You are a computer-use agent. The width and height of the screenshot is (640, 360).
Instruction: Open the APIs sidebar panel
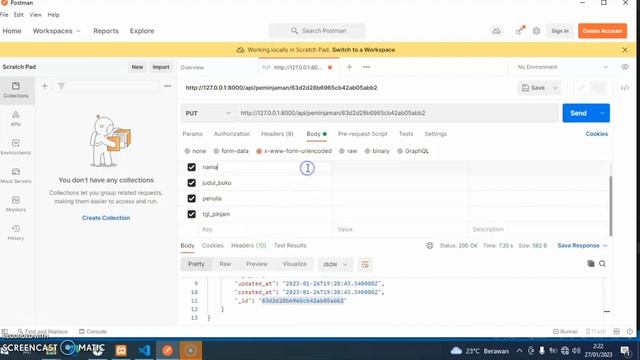tap(16, 118)
